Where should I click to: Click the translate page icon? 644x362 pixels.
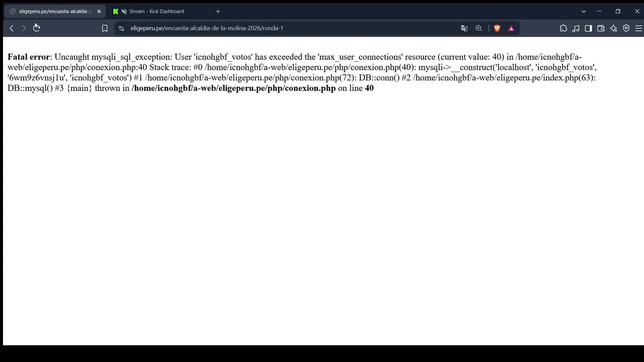coord(464,28)
